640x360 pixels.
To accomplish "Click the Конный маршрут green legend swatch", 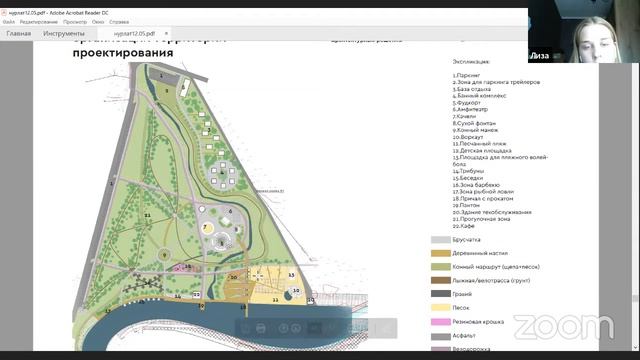I will click(441, 267).
